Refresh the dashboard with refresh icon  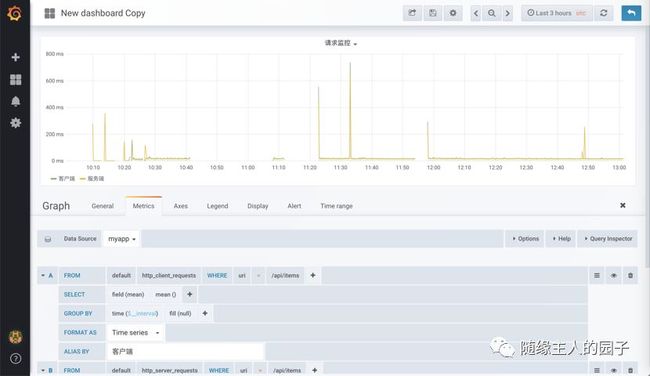click(x=604, y=13)
